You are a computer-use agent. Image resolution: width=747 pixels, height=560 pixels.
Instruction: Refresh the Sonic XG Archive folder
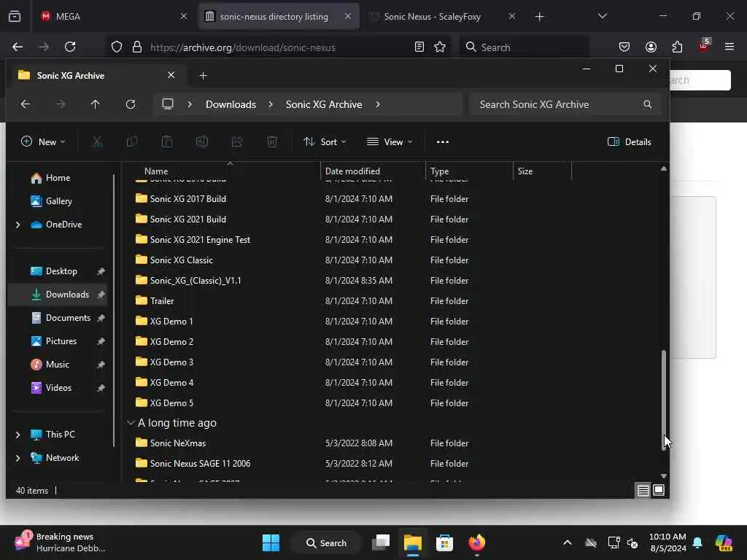[131, 104]
